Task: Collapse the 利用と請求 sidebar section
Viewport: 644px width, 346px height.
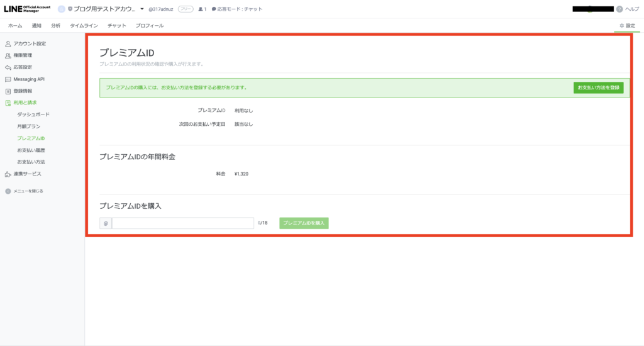Action: click(26, 103)
